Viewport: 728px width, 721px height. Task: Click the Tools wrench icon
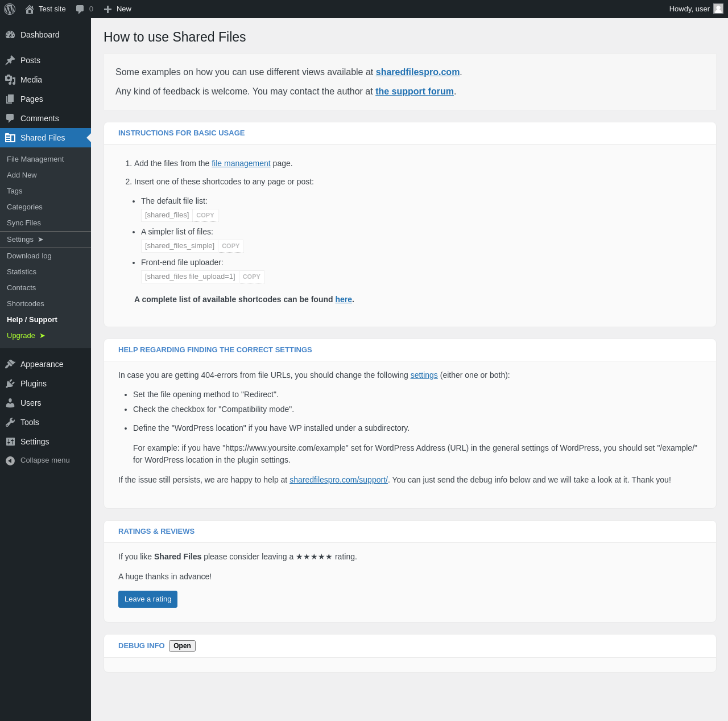tap(10, 422)
